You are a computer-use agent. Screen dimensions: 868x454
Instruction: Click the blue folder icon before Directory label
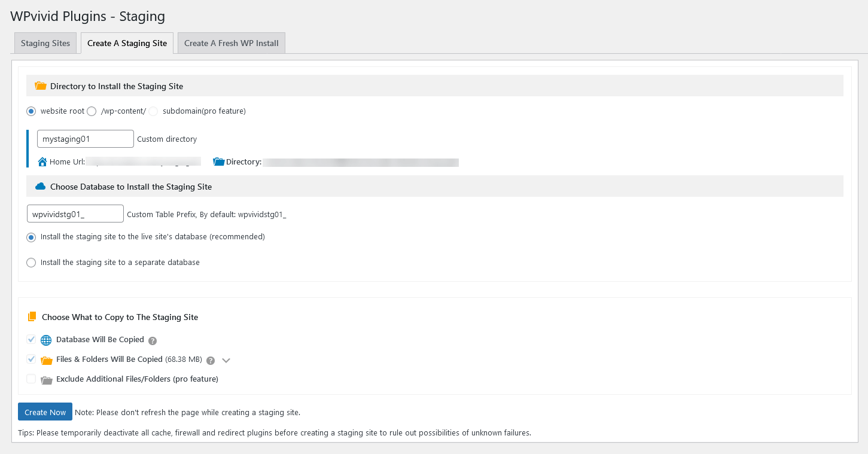218,162
